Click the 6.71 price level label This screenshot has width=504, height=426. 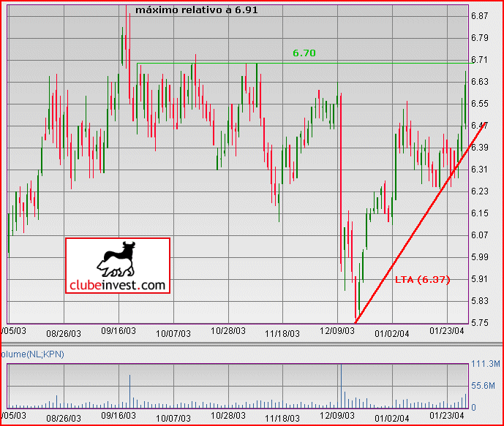pos(480,60)
